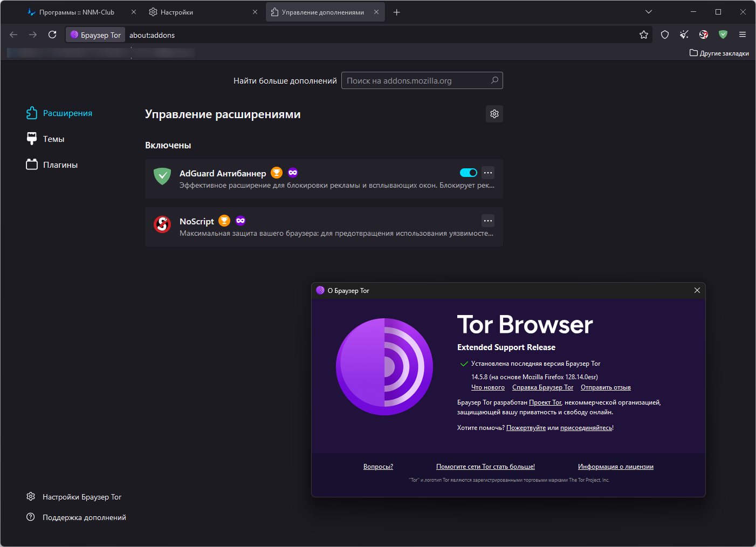
Task: Reload the current page
Action: coord(52,35)
